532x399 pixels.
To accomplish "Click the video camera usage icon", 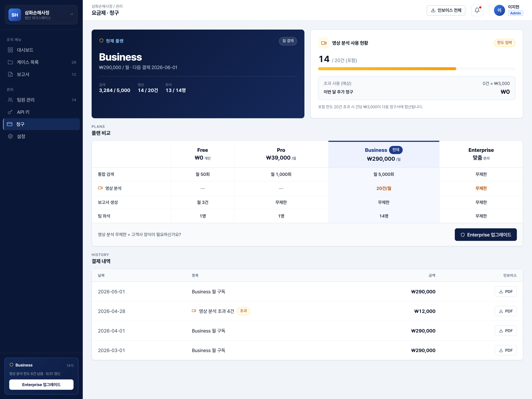I will pos(324,43).
